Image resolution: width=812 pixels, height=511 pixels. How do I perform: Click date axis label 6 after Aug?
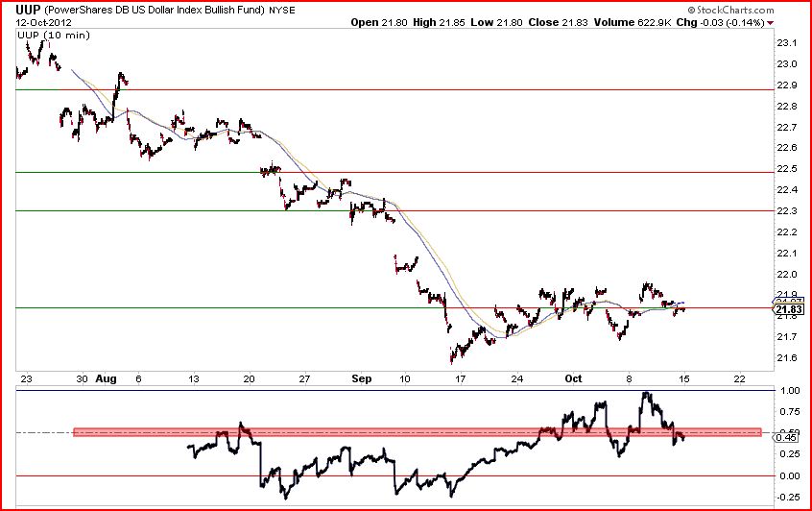[x=138, y=378]
